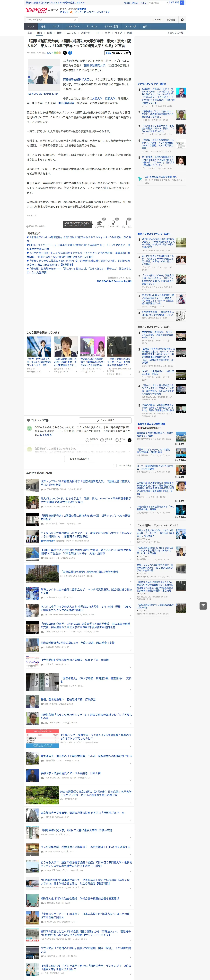Click the scroll-to-top arrow button
This screenshot has height=980, width=210.
pos(203,606)
